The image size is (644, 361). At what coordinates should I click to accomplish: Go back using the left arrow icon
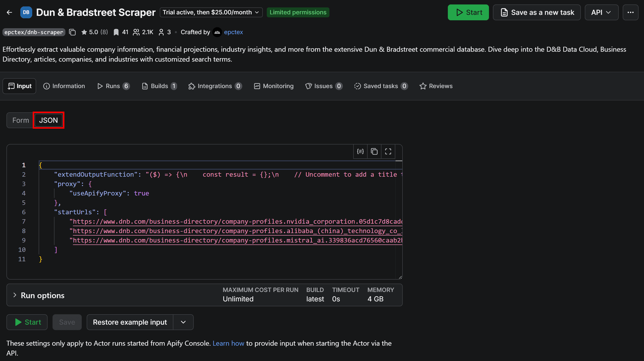tap(9, 12)
